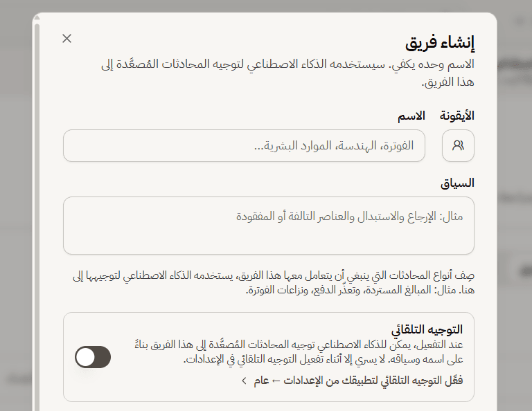Click the السياق label above the text area
Screen dimensions: 532x411
coord(457,183)
